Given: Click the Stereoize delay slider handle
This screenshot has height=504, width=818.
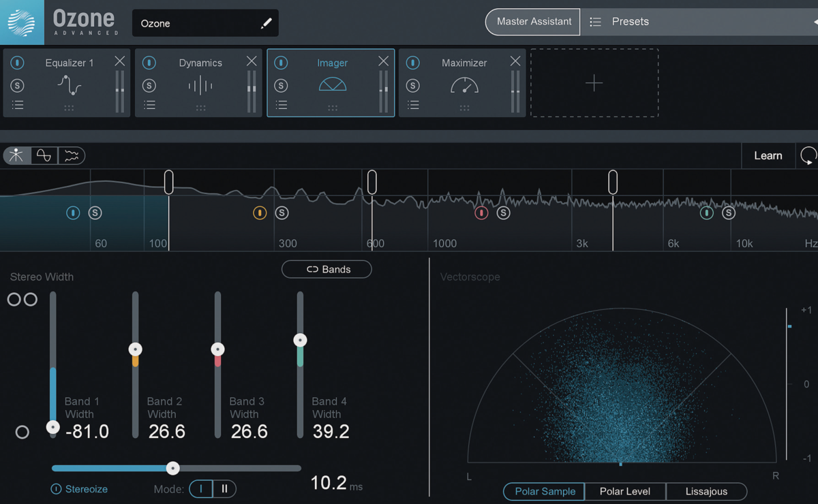Looking at the screenshot, I should pyautogui.click(x=173, y=469).
